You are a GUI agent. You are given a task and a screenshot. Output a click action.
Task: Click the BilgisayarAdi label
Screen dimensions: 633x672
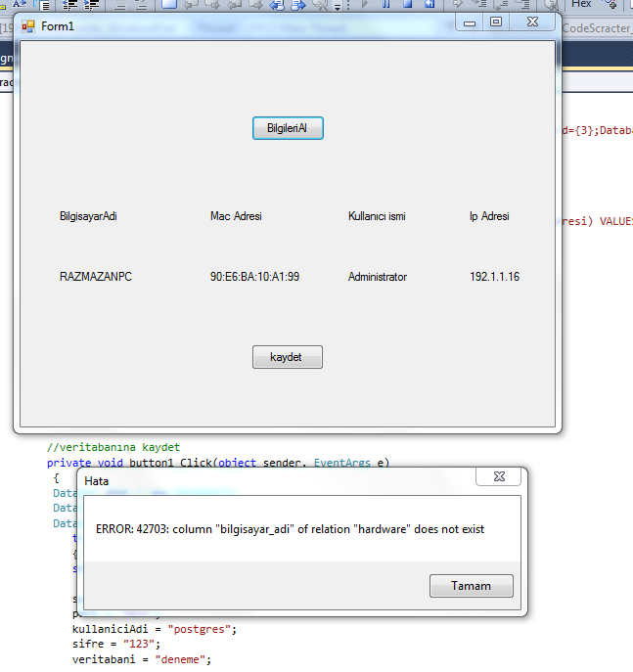click(x=88, y=216)
